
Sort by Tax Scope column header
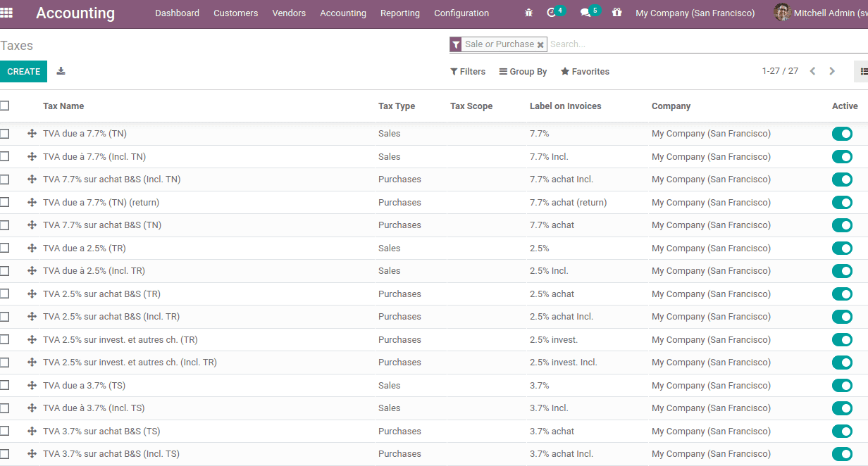[x=471, y=106]
